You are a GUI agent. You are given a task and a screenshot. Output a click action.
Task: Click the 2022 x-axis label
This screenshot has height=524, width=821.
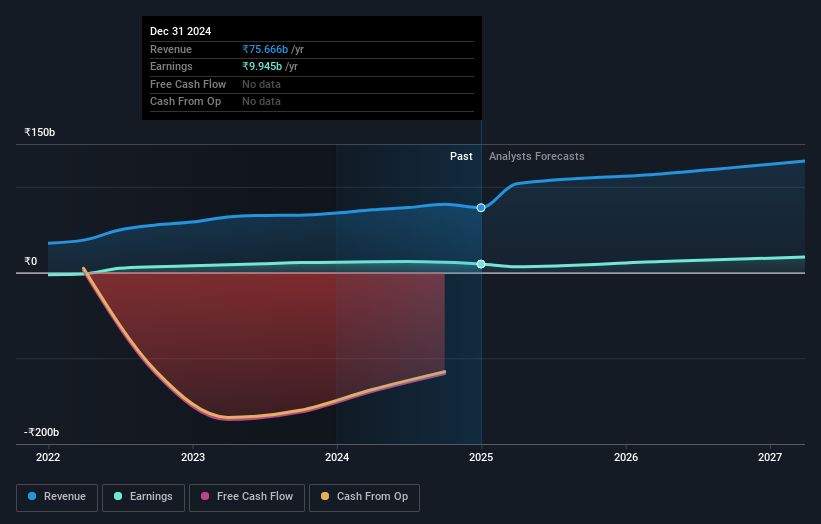pyautogui.click(x=48, y=457)
